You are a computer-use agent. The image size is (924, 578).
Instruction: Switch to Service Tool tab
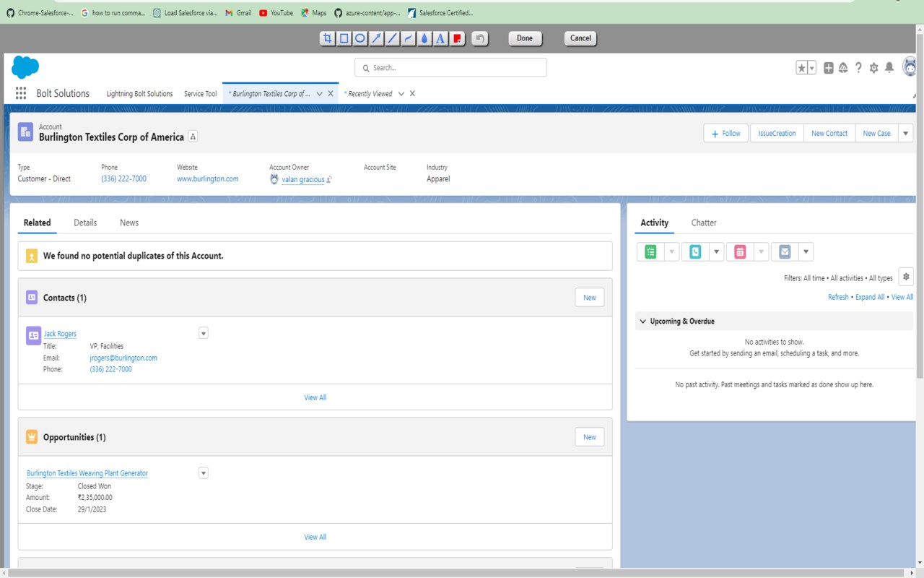tap(200, 94)
